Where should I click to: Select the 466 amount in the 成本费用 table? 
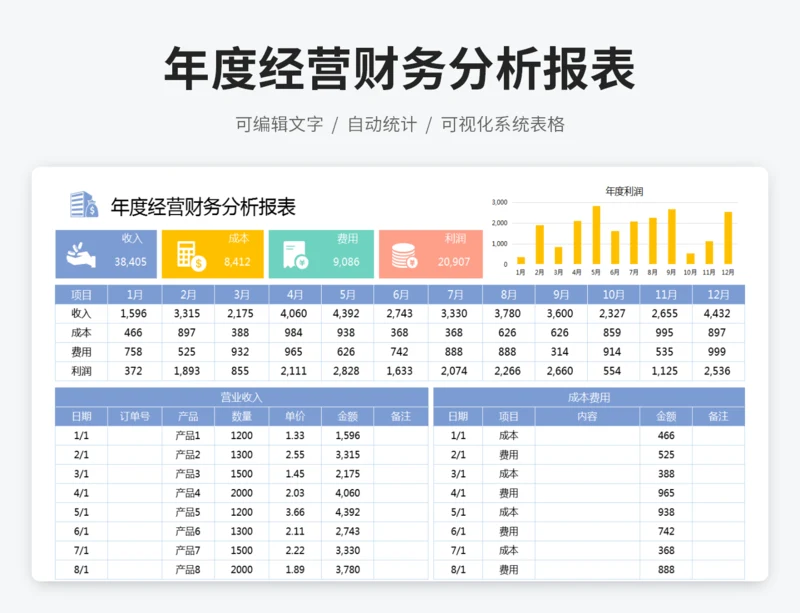666,435
